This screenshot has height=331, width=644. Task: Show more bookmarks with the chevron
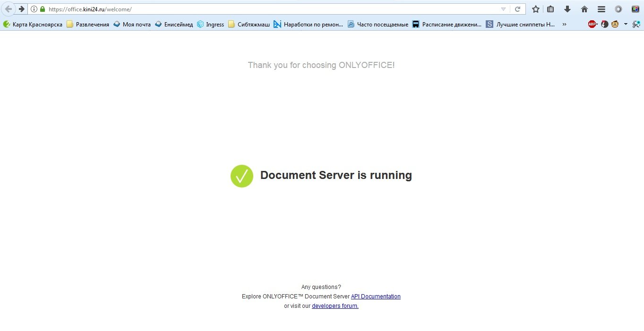coord(564,24)
